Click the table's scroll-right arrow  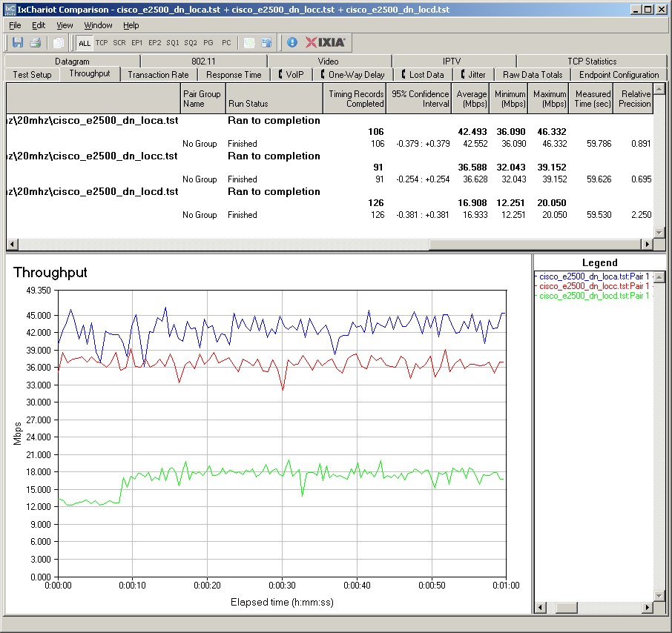pos(647,244)
